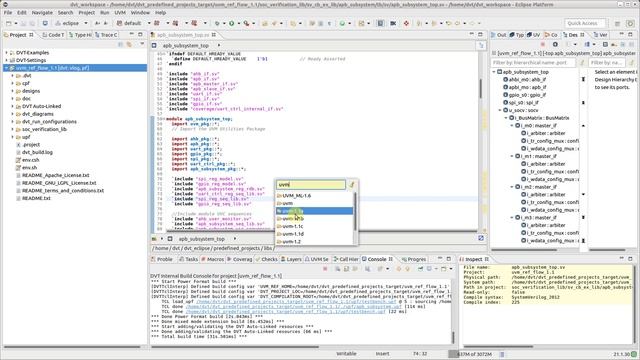Click the pin icon beside the uvm filter box
Screen dimensions: 640x360
(352, 185)
